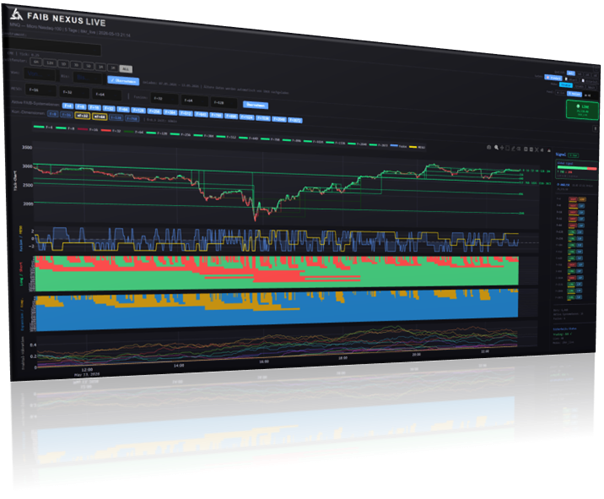The width and height of the screenshot is (604, 499).
Task: Select the cyan Modus option button
Action: click(x=566, y=85)
